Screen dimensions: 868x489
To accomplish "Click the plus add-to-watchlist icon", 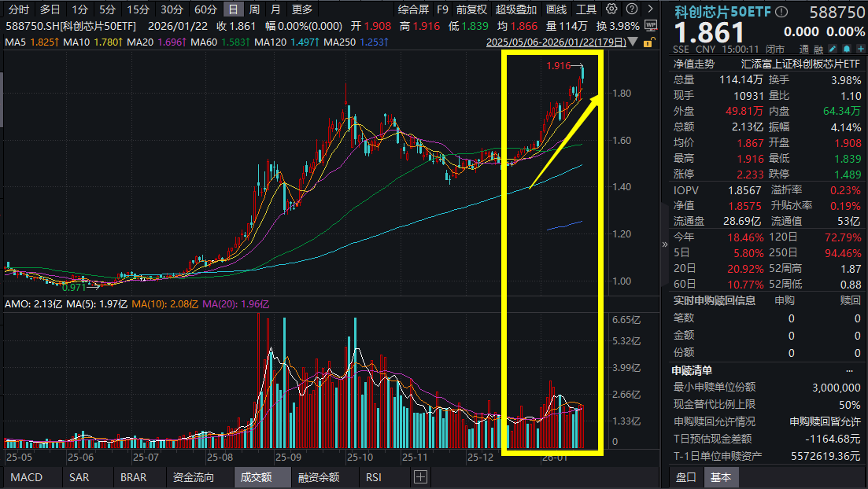I will click(861, 49).
